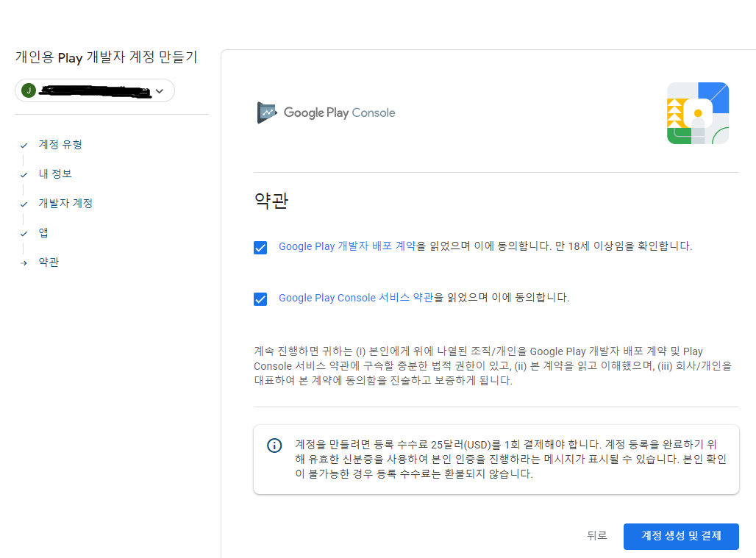Click the colorful Play illustration graphic

698,113
